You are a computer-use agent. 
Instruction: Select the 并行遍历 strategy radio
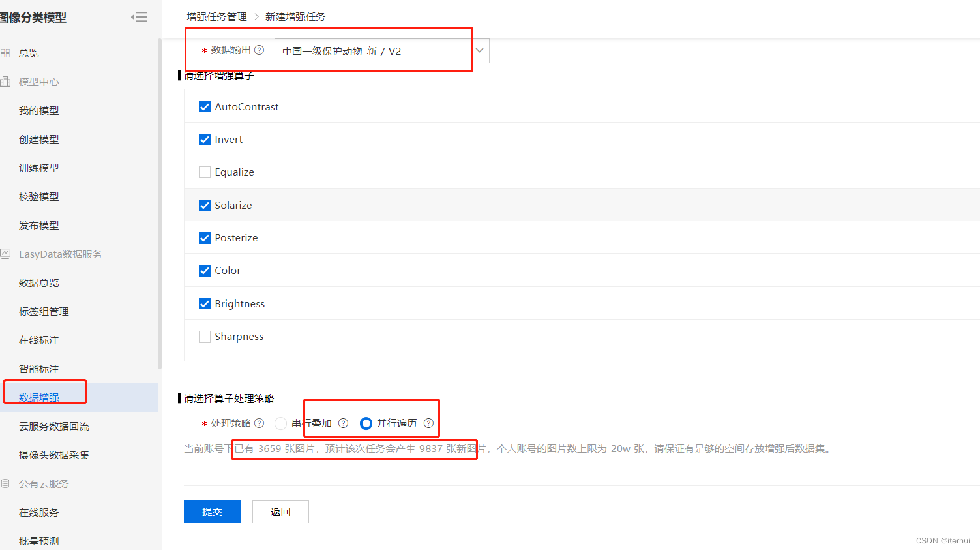[366, 423]
